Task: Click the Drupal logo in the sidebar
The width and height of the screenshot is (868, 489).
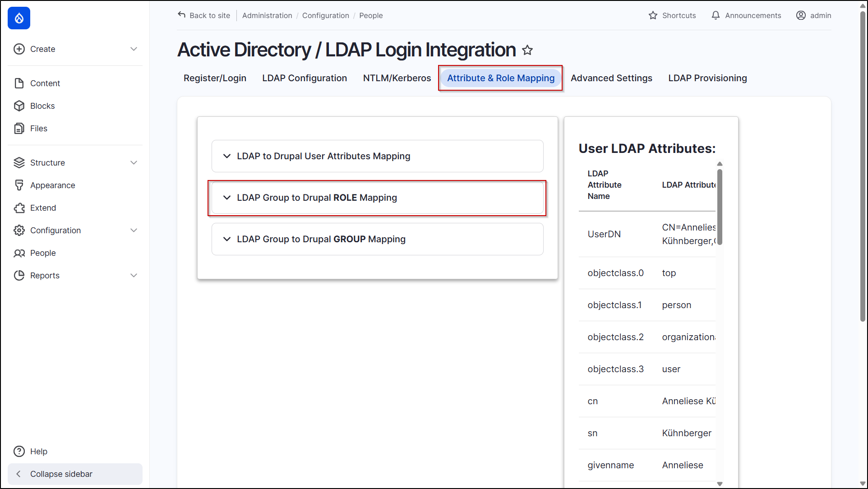Action: pos(18,18)
